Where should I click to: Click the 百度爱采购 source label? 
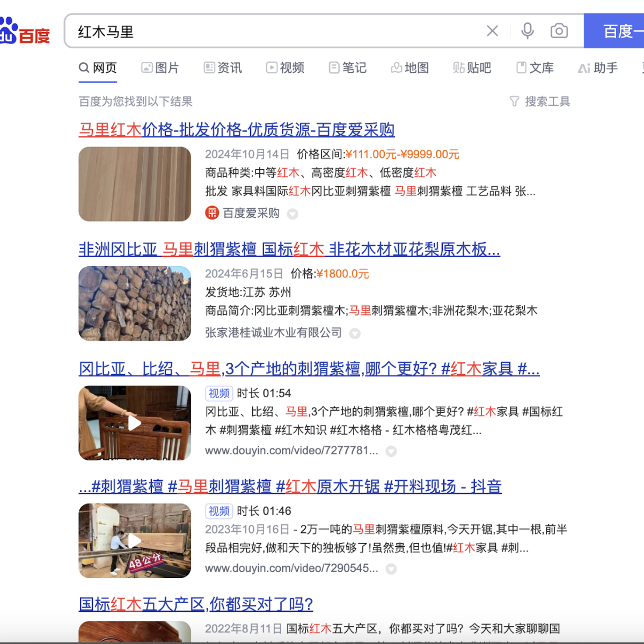[251, 213]
